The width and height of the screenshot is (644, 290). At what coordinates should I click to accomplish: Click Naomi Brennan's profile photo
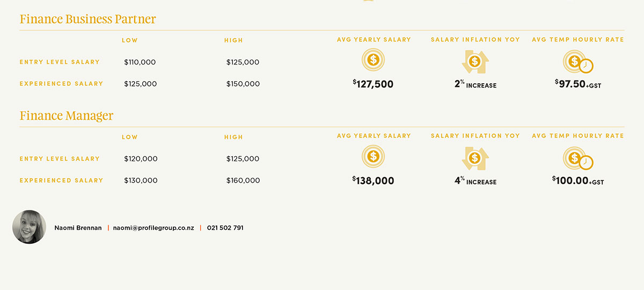click(29, 227)
